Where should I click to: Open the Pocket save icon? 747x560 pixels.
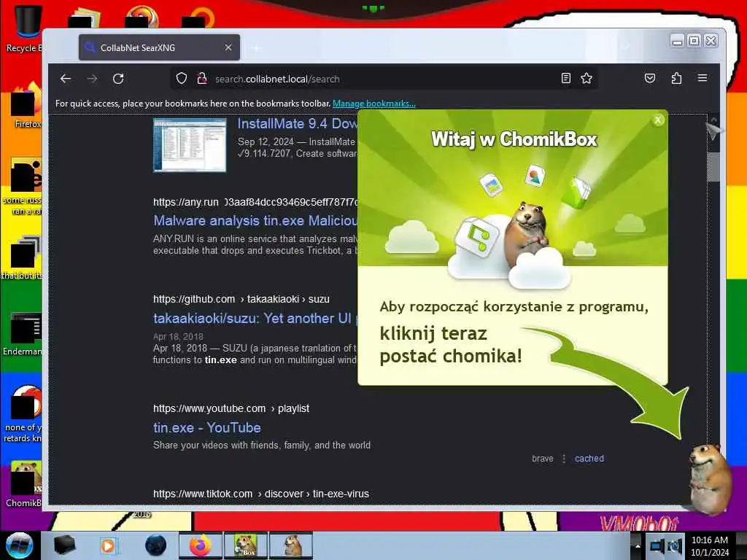[650, 78]
